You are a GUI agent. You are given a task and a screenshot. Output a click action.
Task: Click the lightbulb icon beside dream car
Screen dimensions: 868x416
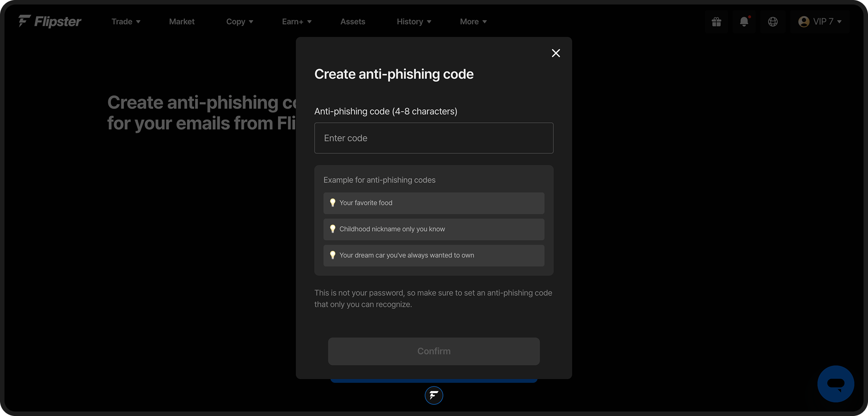pyautogui.click(x=332, y=255)
